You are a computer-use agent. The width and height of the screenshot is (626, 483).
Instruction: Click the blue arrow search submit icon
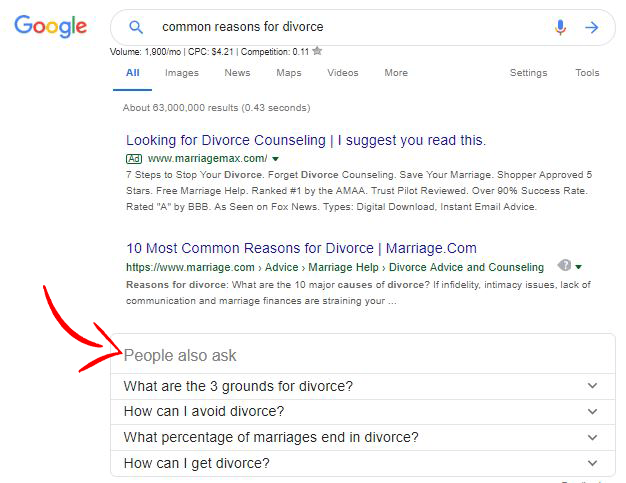(x=592, y=27)
